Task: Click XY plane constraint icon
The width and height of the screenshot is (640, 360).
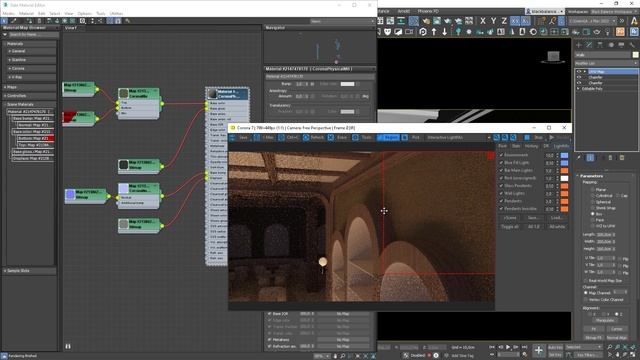Action: pos(515,21)
